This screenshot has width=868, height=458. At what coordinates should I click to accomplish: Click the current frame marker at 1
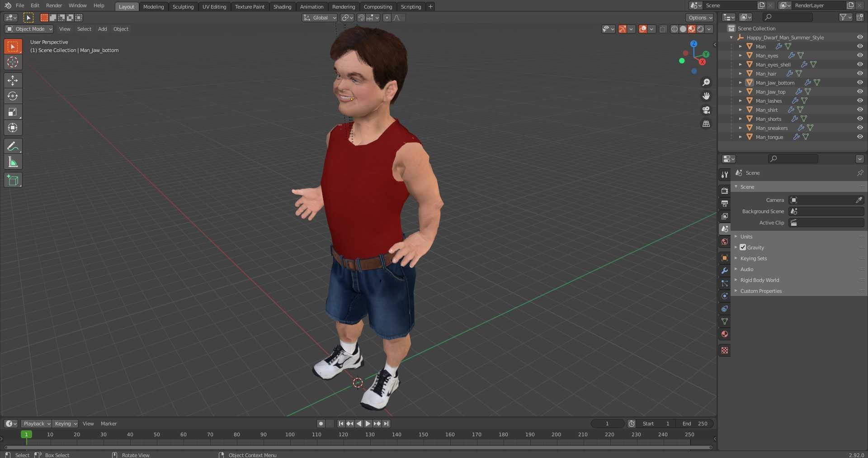tap(26, 434)
